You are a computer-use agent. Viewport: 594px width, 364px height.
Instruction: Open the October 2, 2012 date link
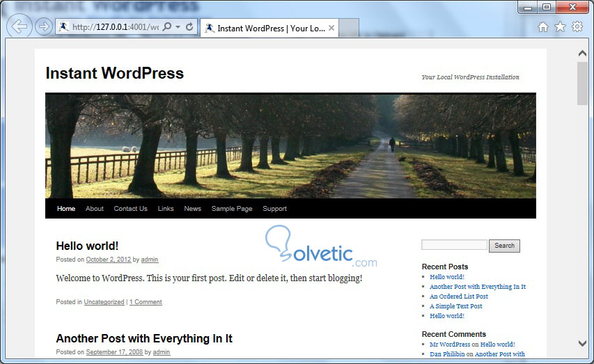click(x=109, y=260)
